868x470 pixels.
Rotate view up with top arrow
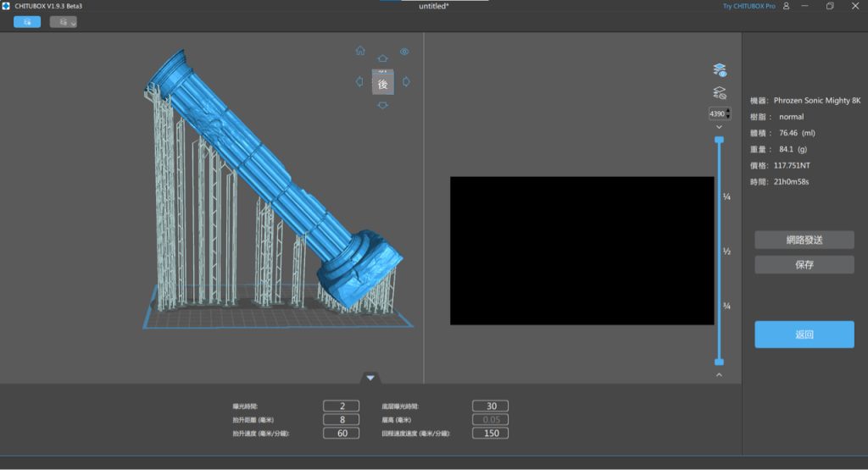[382, 58]
